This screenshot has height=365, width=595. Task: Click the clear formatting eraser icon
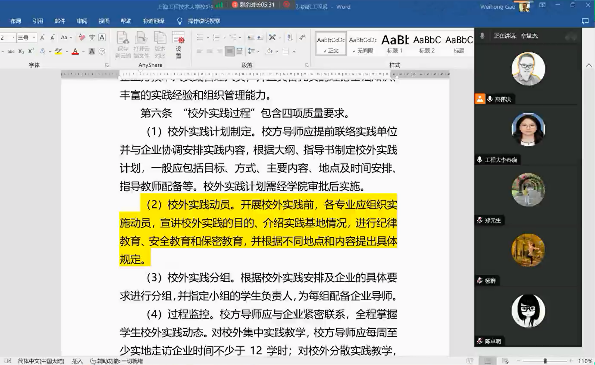click(82, 37)
